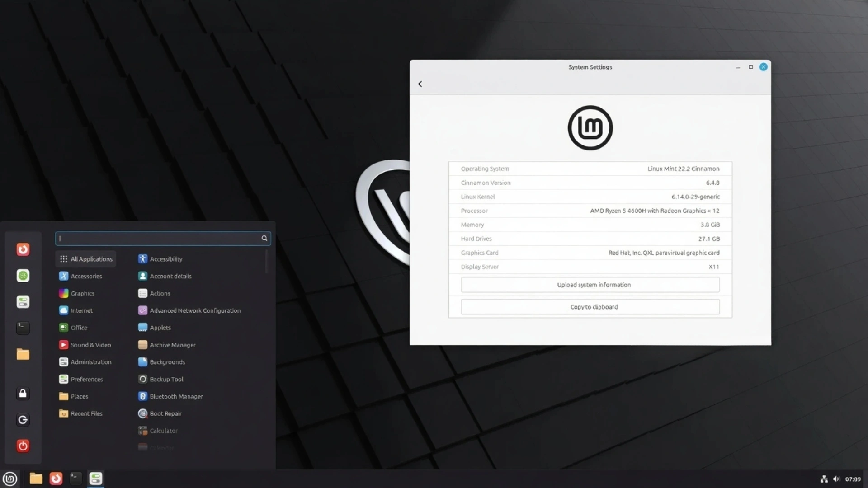The image size is (868, 488).
Task: Launch Archive Manager
Action: (x=167, y=345)
